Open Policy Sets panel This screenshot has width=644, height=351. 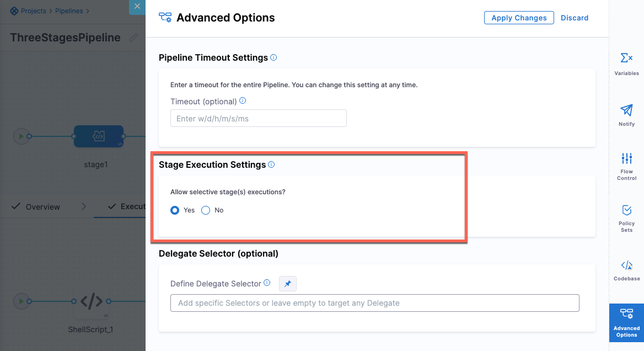(x=626, y=217)
